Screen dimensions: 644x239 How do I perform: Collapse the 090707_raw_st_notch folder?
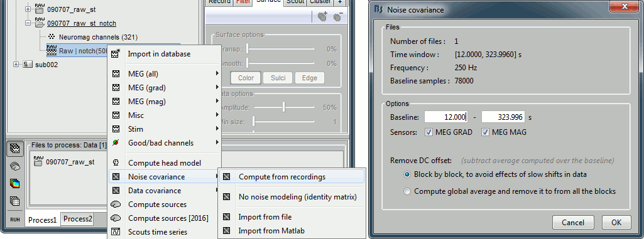(28, 23)
